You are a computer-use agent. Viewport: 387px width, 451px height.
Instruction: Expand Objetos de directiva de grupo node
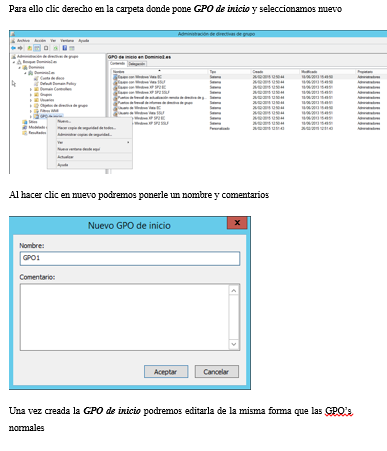(x=31, y=106)
